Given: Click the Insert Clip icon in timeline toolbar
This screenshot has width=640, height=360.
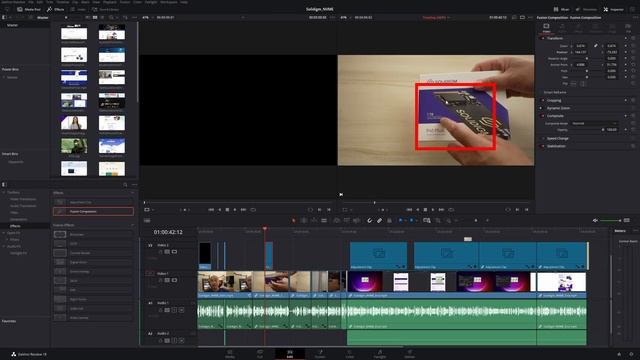Looking at the screenshot, I should click(336, 220).
